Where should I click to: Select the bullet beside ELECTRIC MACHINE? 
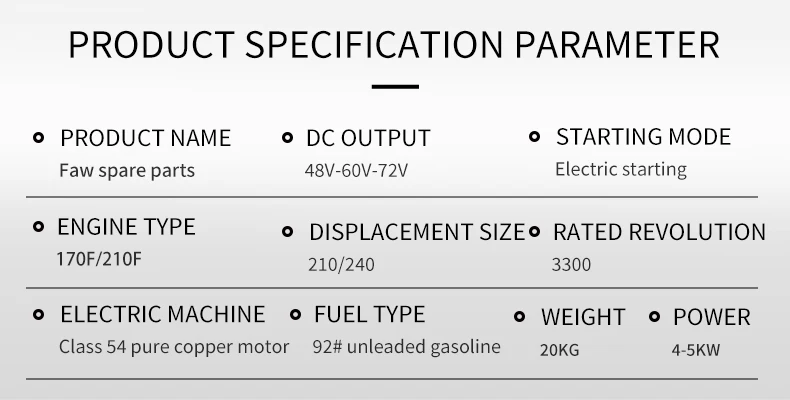[x=39, y=315]
